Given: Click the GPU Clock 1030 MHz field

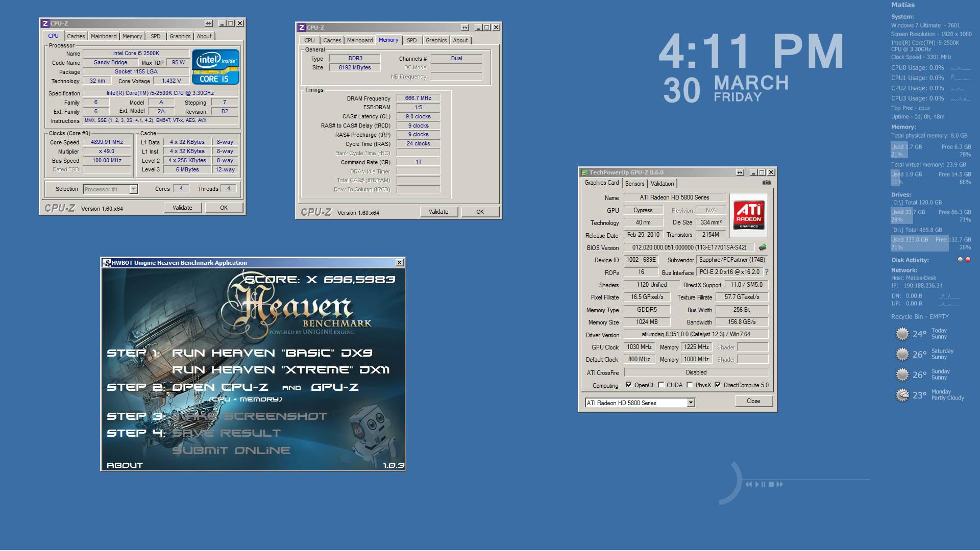Looking at the screenshot, I should pyautogui.click(x=640, y=347).
